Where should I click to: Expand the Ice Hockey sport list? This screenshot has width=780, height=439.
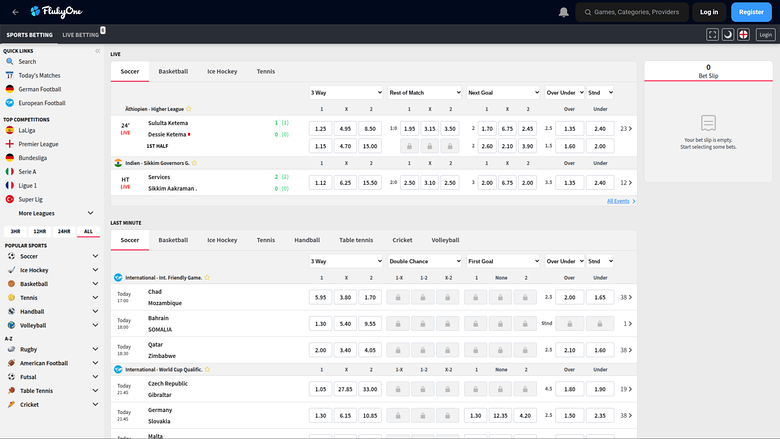pos(94,270)
